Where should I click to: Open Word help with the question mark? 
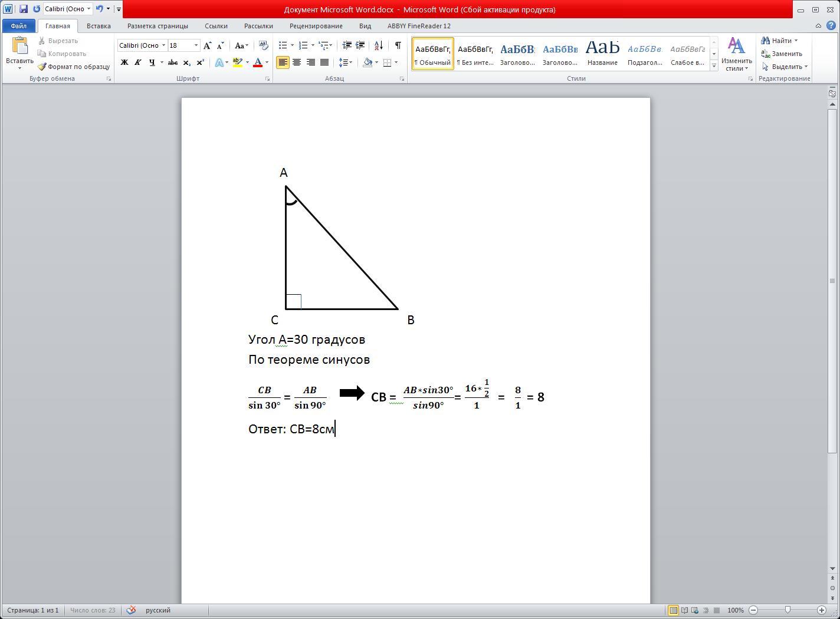click(831, 26)
